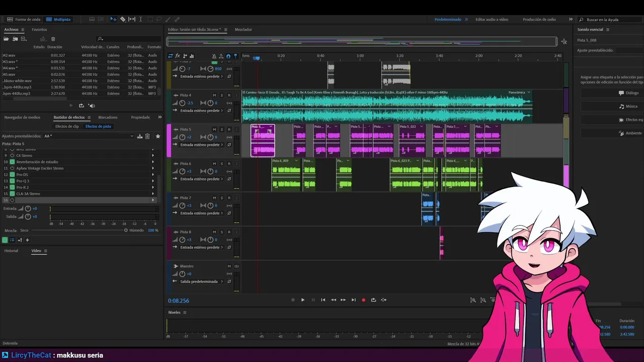Switch to Forma de onda view

[24, 19]
